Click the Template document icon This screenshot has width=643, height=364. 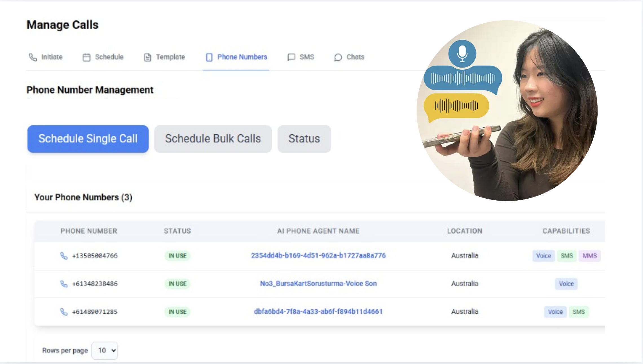pyautogui.click(x=147, y=57)
